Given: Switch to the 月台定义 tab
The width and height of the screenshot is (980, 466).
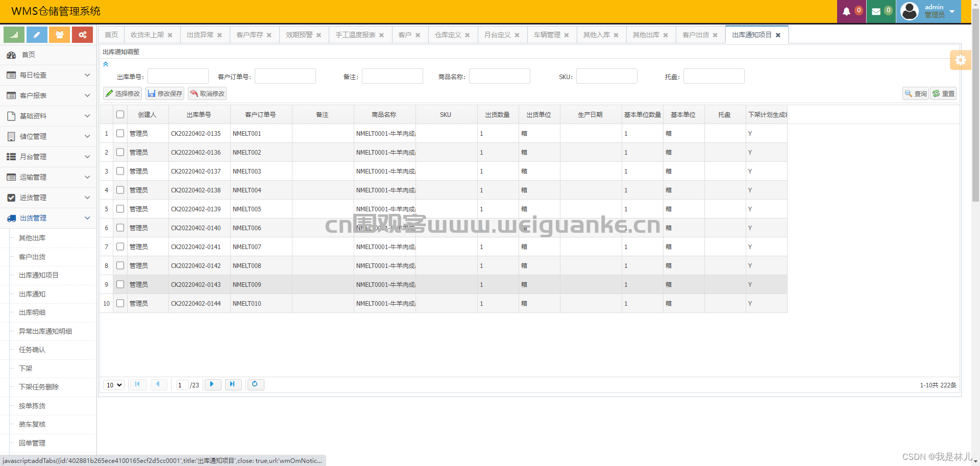Looking at the screenshot, I should (x=498, y=35).
